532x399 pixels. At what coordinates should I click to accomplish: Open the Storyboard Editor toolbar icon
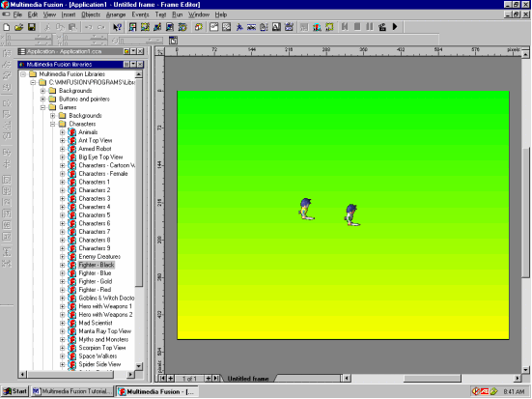132,27
